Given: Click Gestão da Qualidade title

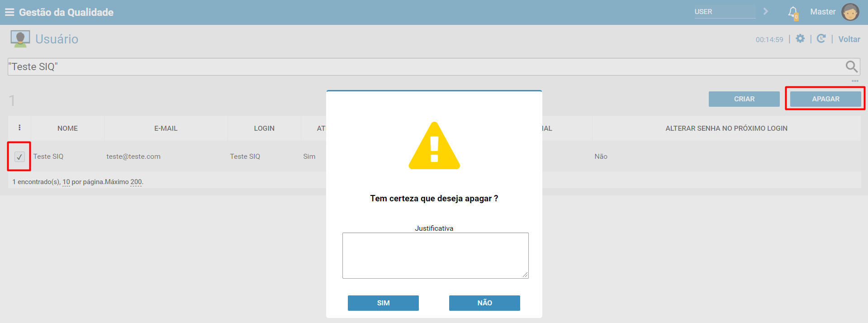Looking at the screenshot, I should [66, 12].
